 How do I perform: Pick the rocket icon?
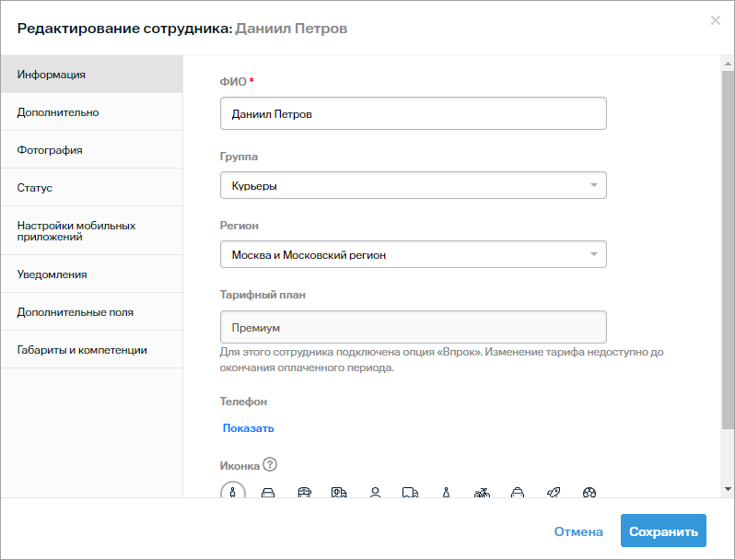pos(554,493)
